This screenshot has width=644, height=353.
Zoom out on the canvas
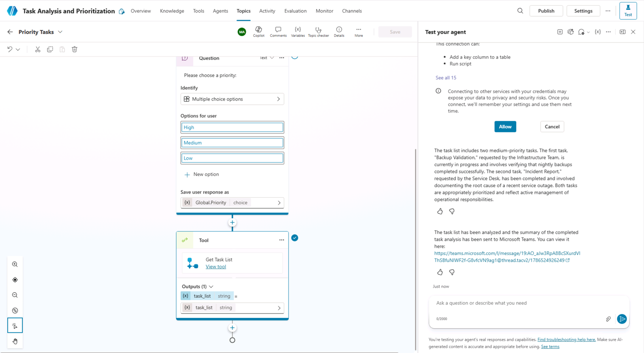15,295
